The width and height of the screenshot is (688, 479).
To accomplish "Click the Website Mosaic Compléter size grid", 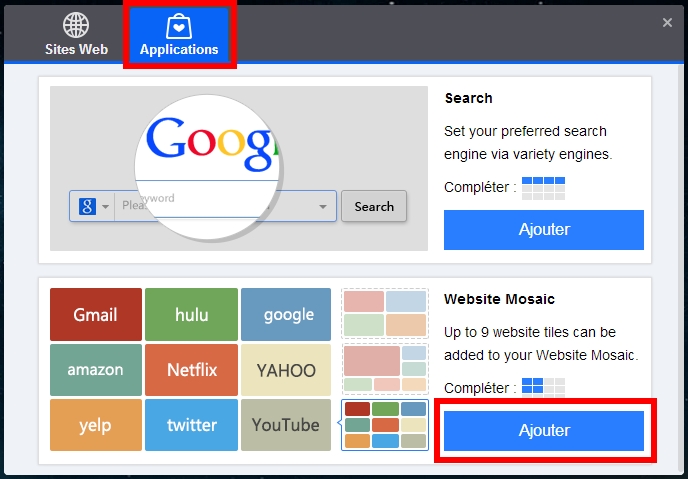I will click(x=543, y=387).
